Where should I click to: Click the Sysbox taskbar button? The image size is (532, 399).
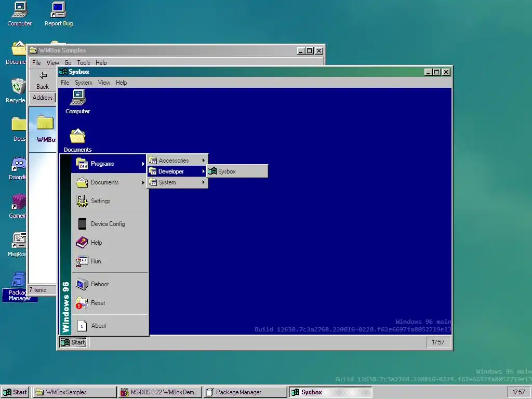point(330,392)
